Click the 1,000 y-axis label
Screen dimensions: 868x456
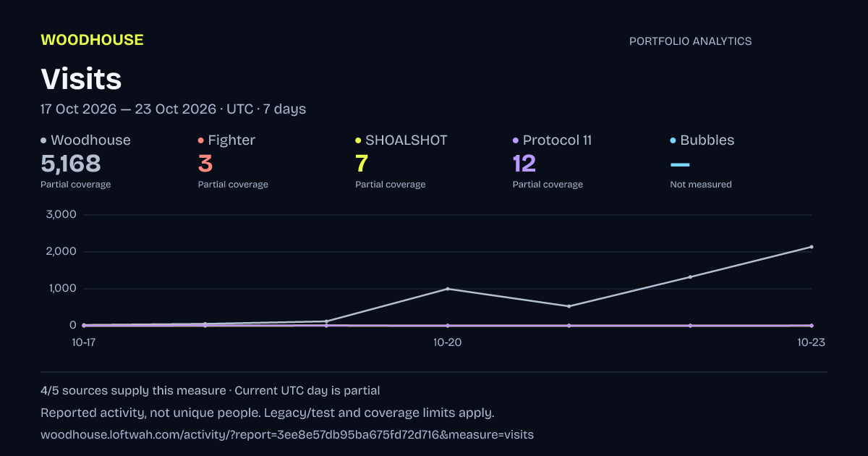61,289
